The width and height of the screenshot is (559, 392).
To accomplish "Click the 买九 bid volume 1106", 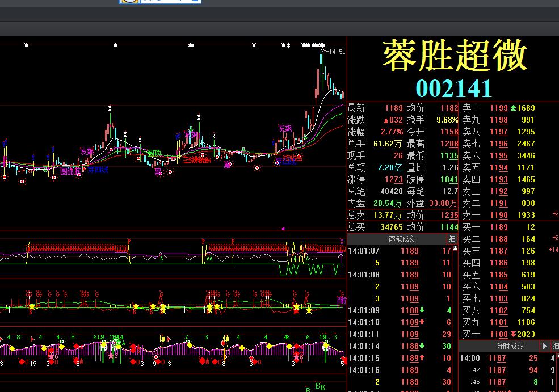I will pos(526,323).
